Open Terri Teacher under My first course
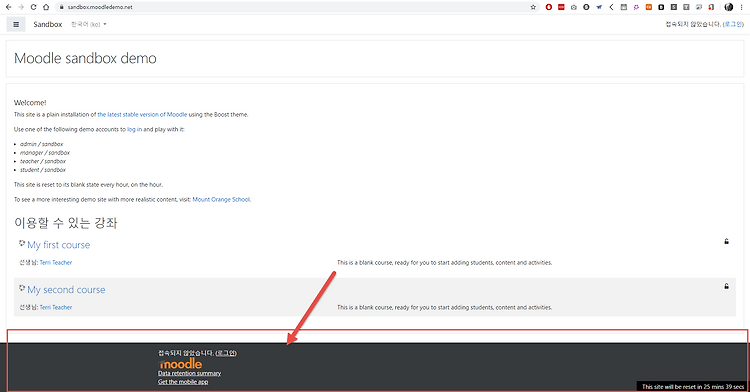750x392 pixels. point(56,262)
